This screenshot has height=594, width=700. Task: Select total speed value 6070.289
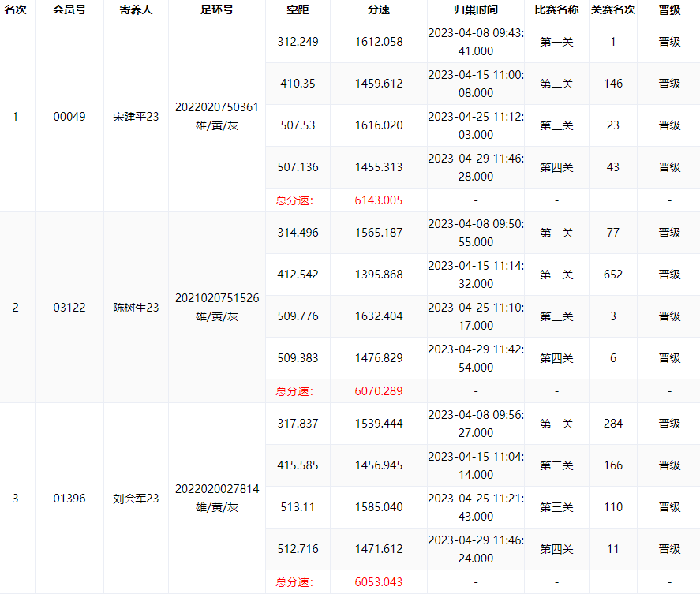tap(379, 391)
